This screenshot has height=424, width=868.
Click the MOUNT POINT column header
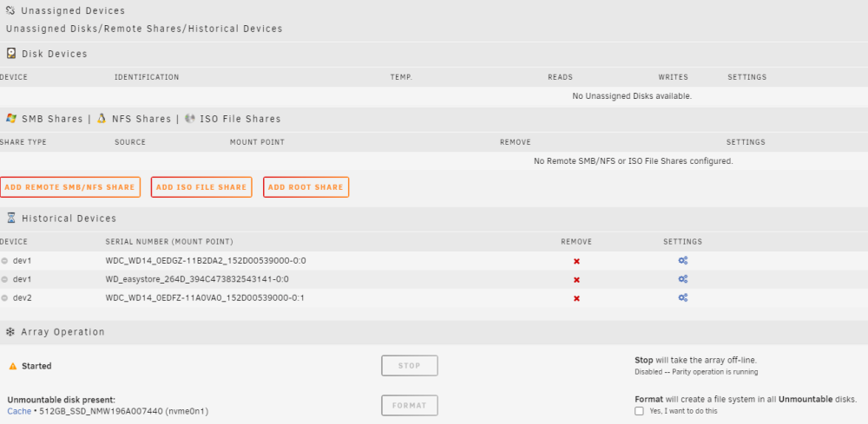coord(257,142)
